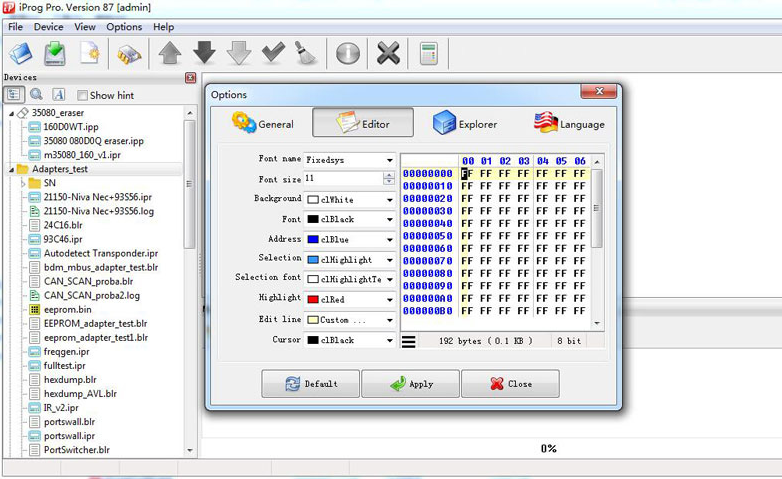The image size is (782, 479).
Task: Open the Edit line color dropdown
Action: (390, 320)
